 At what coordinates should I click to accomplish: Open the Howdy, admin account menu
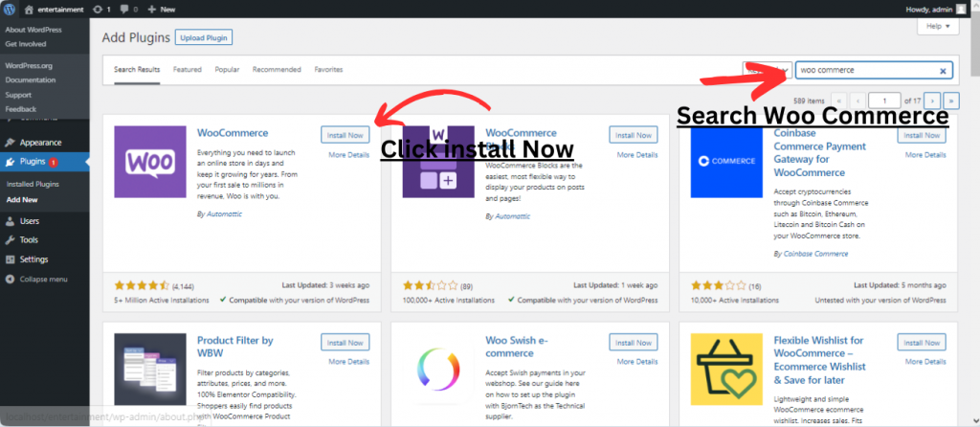pyautogui.click(x=935, y=10)
